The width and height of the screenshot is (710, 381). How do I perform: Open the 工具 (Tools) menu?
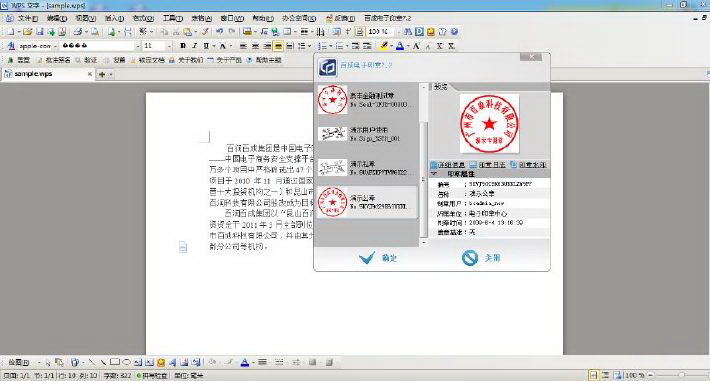[x=173, y=19]
